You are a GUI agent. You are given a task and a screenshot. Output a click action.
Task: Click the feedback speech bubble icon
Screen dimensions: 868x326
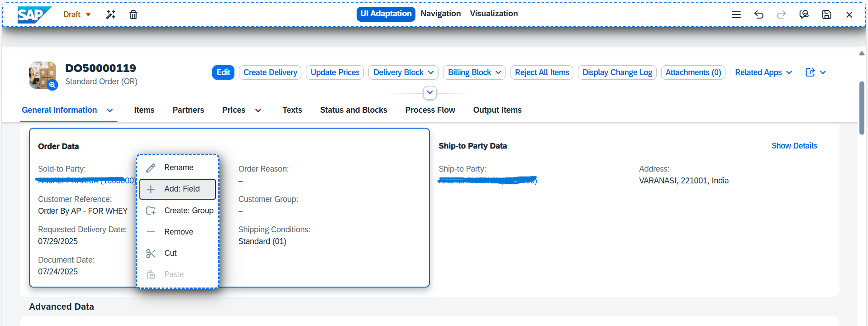804,14
